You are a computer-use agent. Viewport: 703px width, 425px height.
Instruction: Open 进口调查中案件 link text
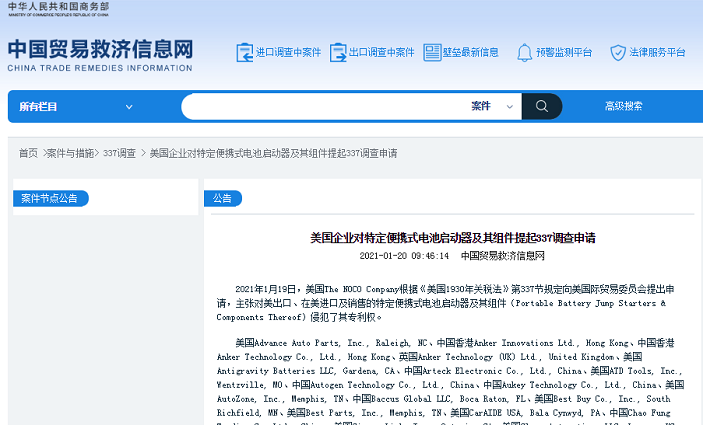pos(288,52)
